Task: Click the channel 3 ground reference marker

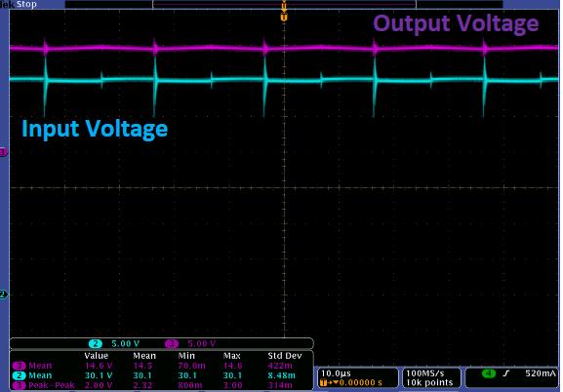Action: [3, 152]
